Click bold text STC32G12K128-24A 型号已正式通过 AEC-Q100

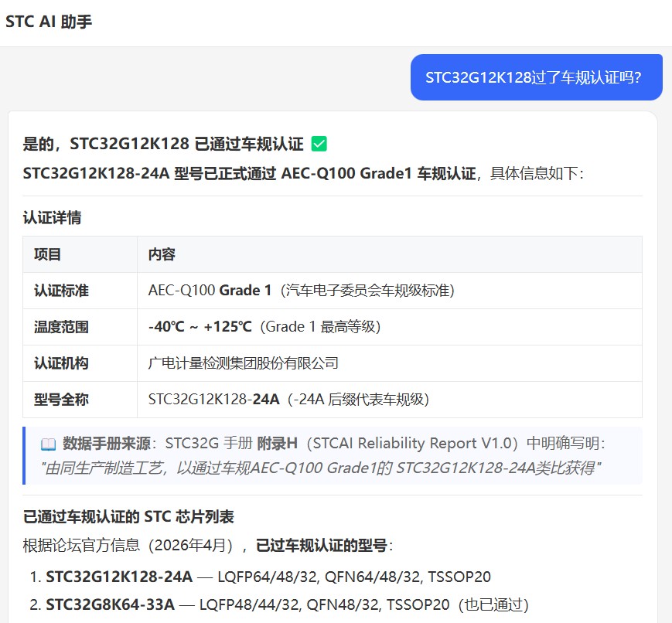tap(249, 174)
